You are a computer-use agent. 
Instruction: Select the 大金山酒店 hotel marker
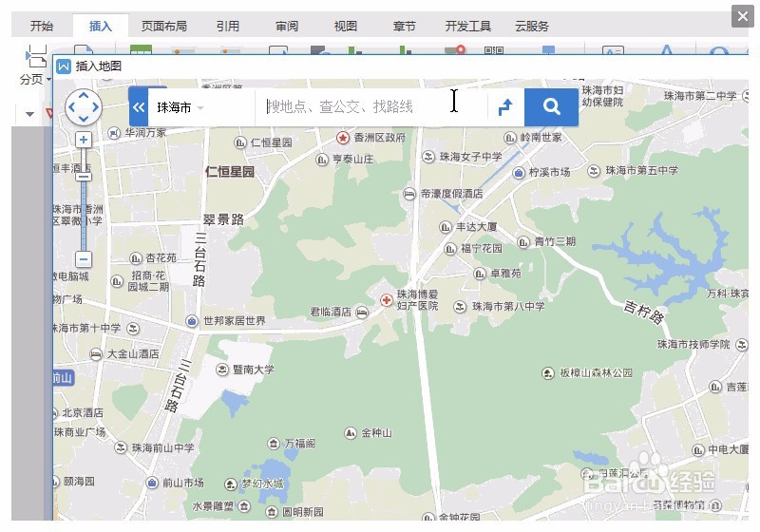click(x=96, y=354)
